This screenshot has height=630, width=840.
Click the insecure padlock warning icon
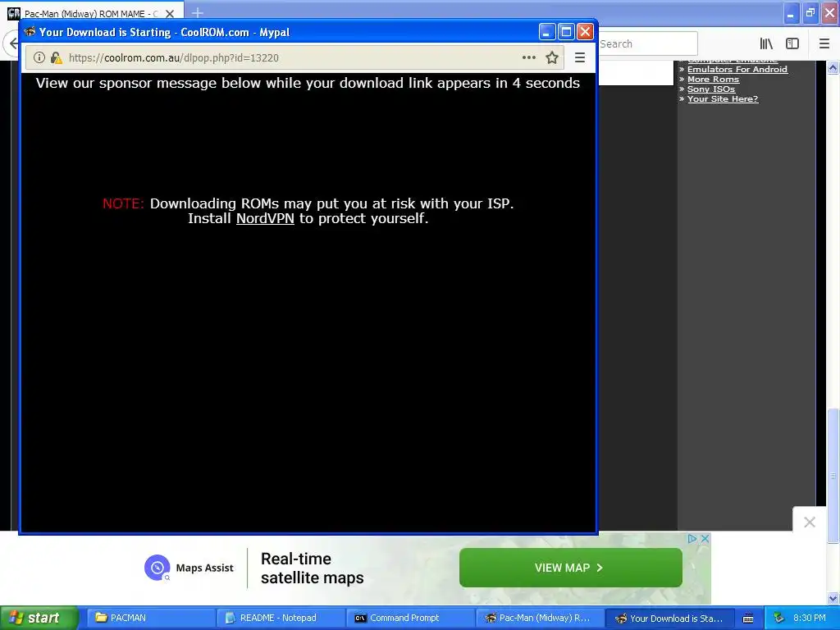tap(56, 58)
